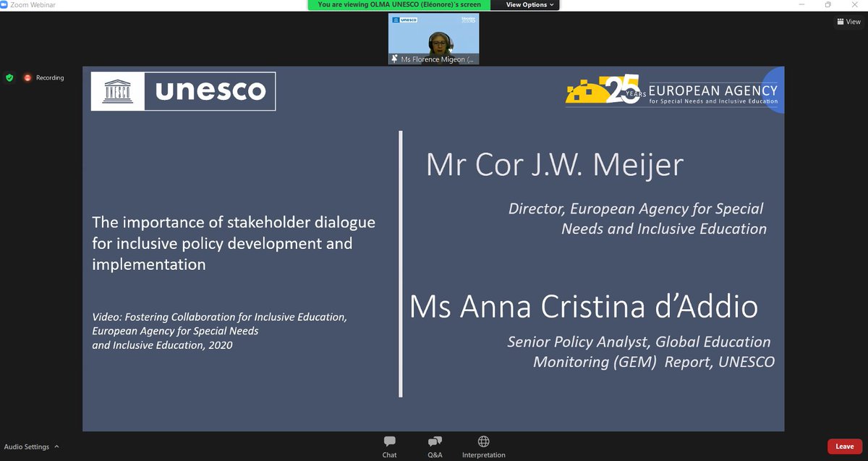Click the green shield encryption icon
The image size is (868, 461).
[x=9, y=77]
